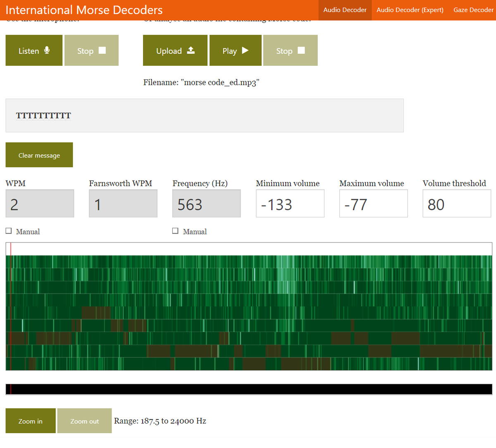Viewport: 496px width, 448px height.
Task: Tick the Manual checkbox under Frequency
Action: pyautogui.click(x=175, y=231)
